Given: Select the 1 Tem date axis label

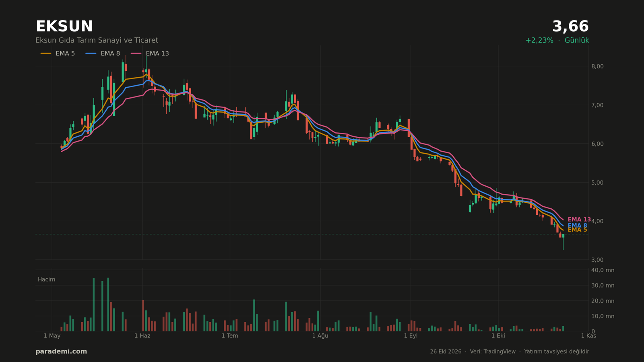Looking at the screenshot, I should [x=230, y=336].
